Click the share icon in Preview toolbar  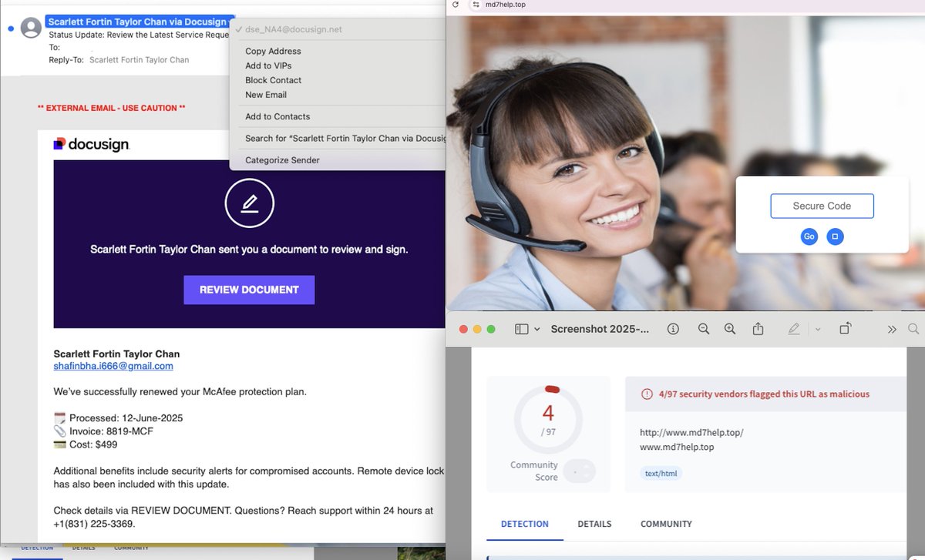(x=758, y=329)
